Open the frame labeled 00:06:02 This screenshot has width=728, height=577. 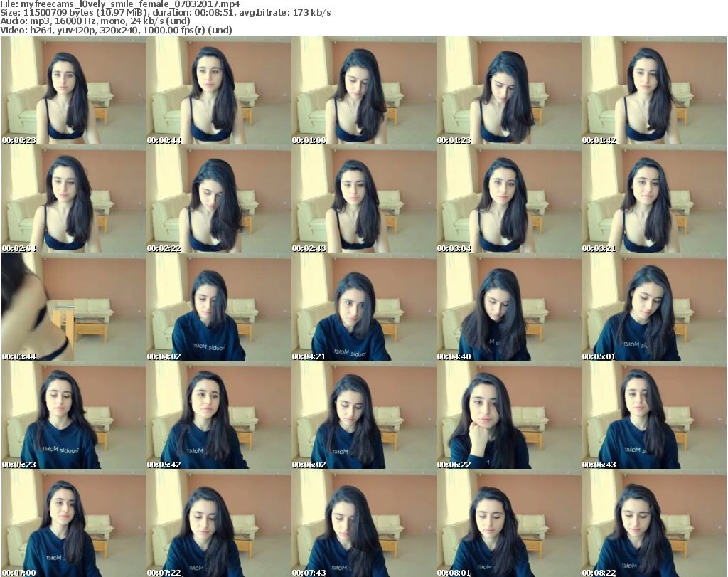pos(364,415)
